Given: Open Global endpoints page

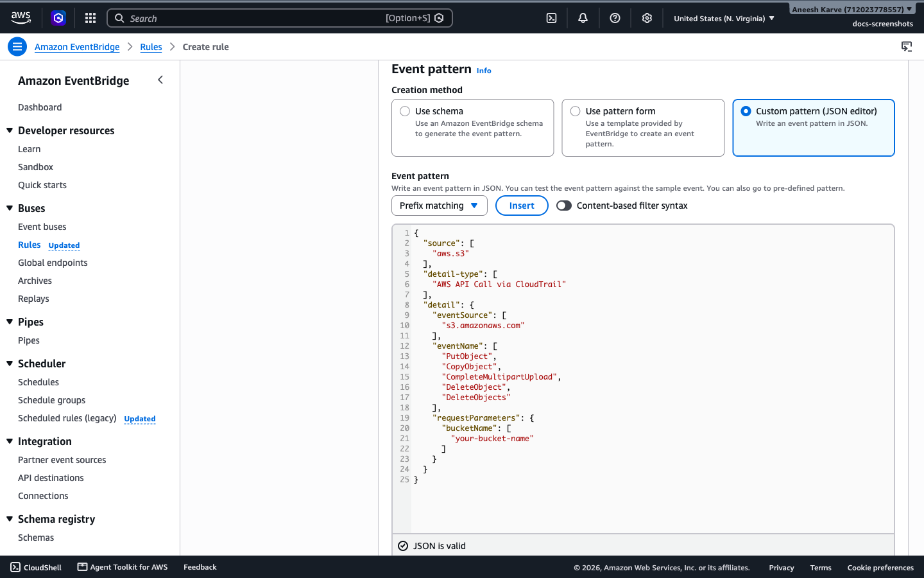Looking at the screenshot, I should pos(53,263).
